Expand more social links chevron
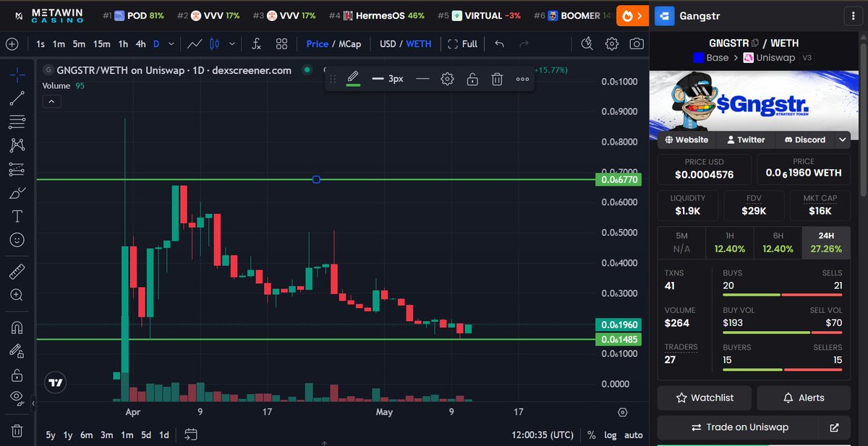The image size is (868, 446). [x=843, y=140]
